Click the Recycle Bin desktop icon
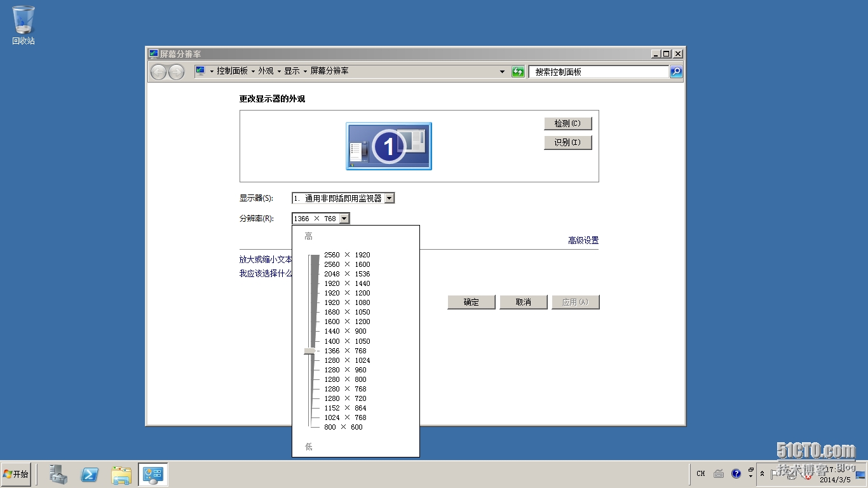The width and height of the screenshot is (868, 488). coord(24,25)
